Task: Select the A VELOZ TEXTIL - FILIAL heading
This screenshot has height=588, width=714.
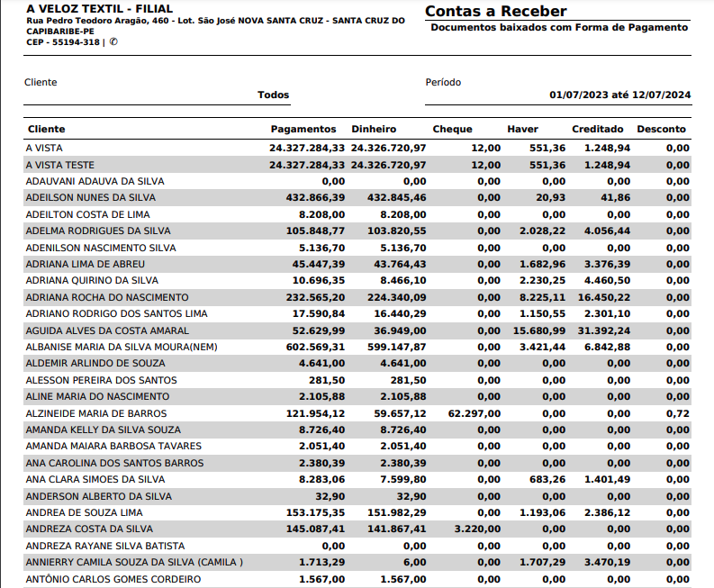Action: 99,8
